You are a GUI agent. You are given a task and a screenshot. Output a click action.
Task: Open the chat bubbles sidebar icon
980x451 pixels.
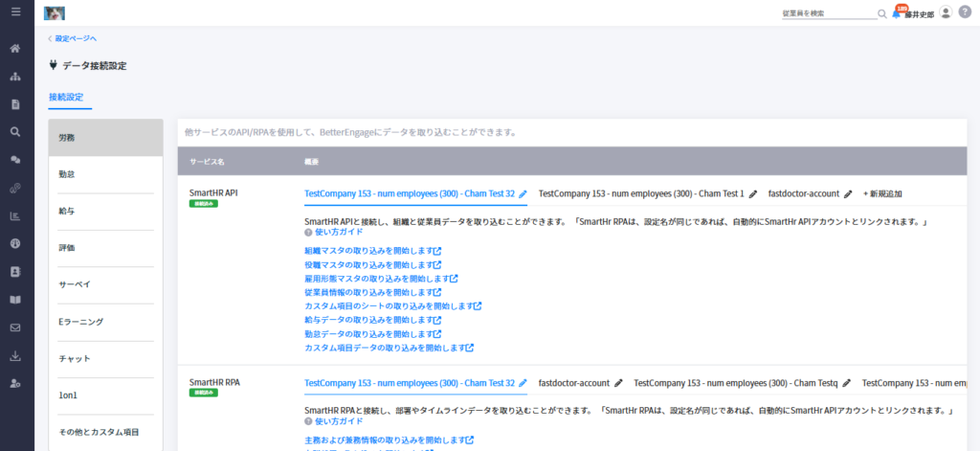click(16, 160)
